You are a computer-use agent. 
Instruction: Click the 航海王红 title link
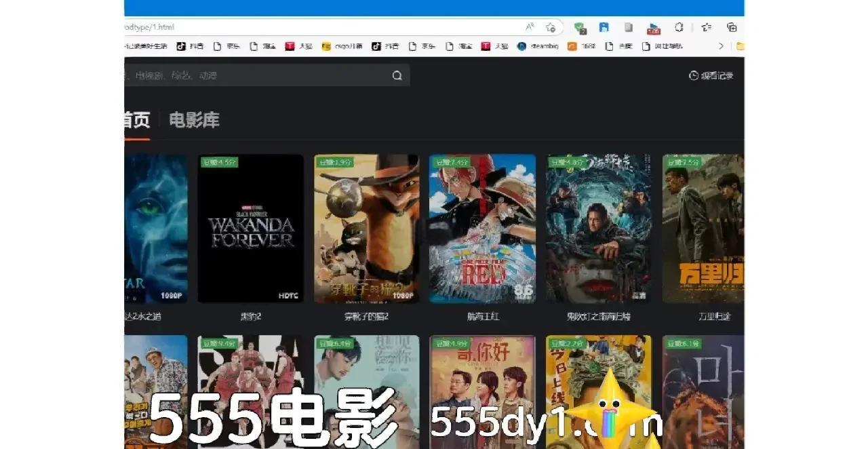tap(482, 317)
